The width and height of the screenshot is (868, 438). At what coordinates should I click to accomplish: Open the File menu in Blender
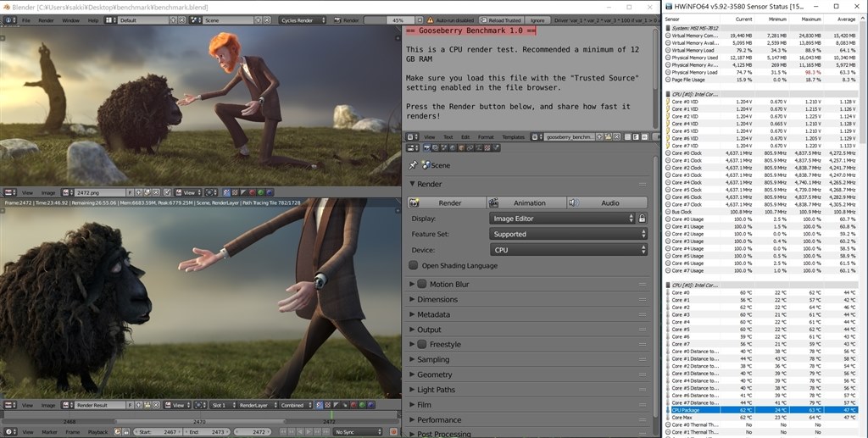click(x=26, y=20)
